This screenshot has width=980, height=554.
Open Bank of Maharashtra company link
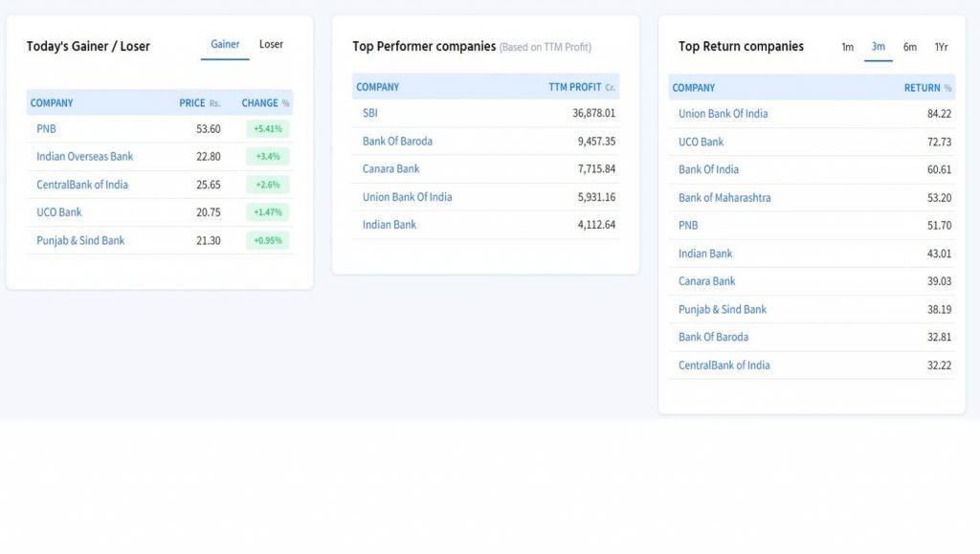click(724, 197)
